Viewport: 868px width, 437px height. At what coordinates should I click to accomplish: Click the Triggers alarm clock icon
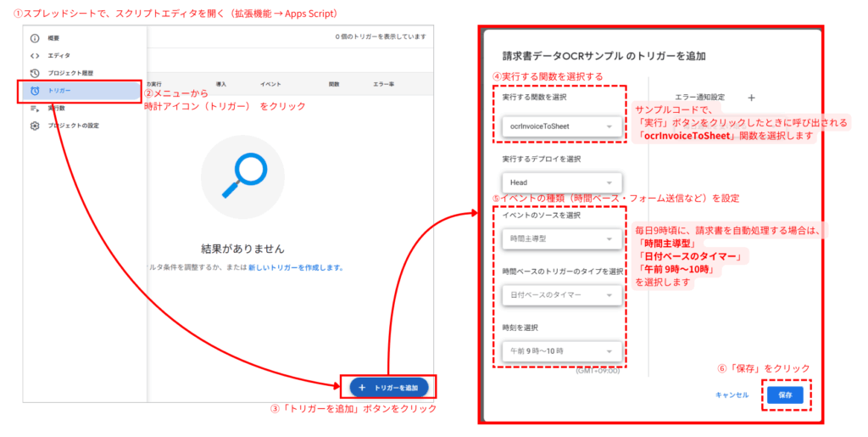click(35, 90)
